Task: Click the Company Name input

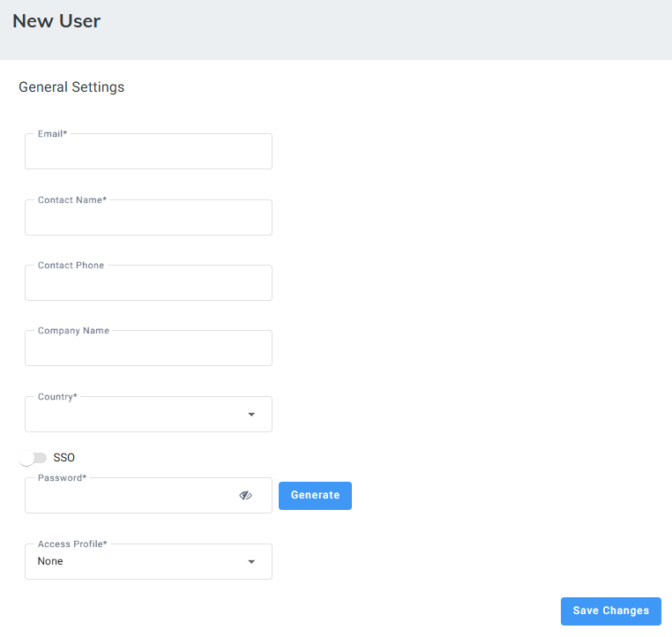Action: (x=148, y=349)
